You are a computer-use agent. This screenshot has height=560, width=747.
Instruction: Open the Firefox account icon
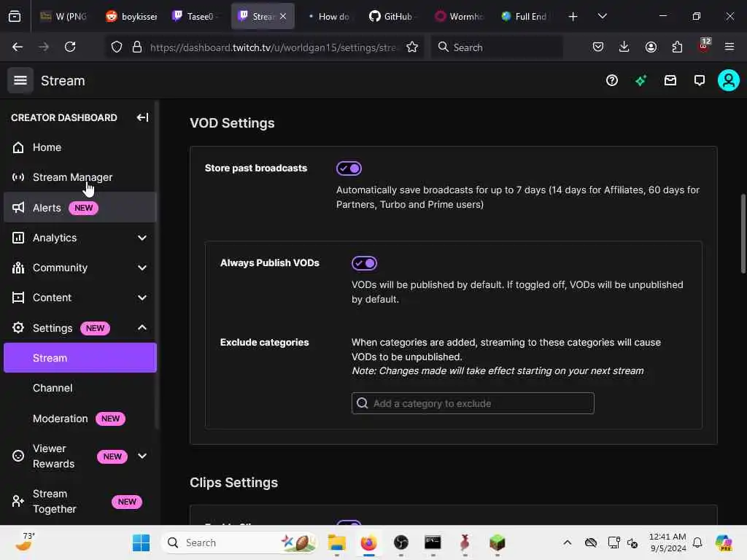pyautogui.click(x=651, y=47)
